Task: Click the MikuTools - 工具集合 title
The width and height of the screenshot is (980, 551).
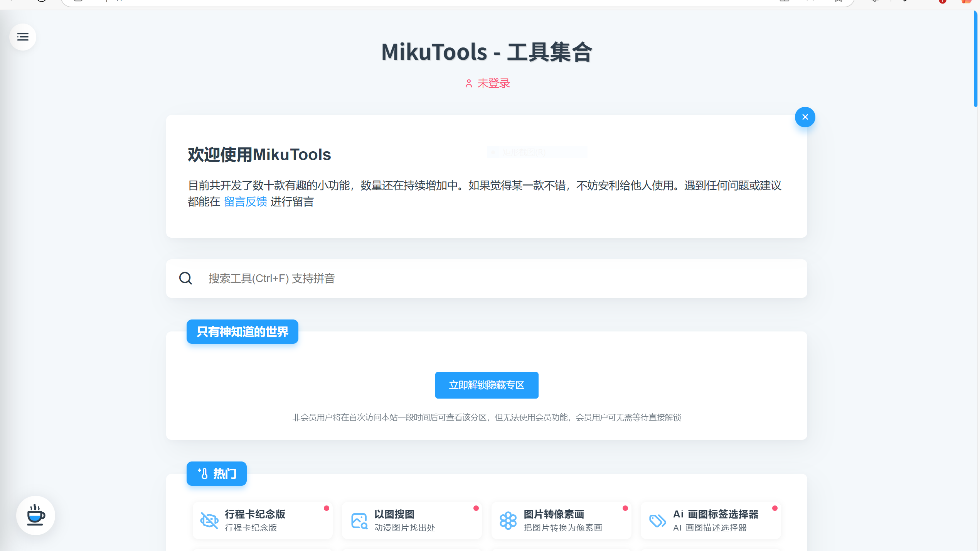Action: click(x=487, y=52)
